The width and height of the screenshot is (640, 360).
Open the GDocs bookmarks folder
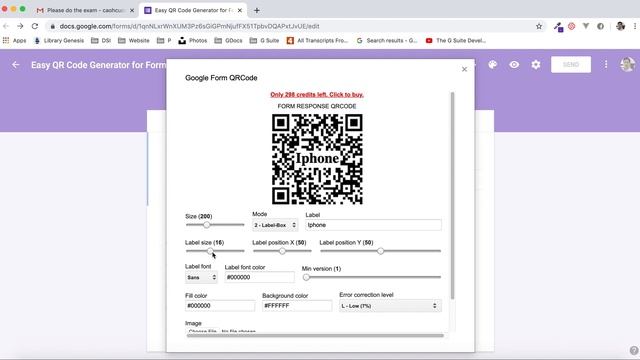point(229,40)
